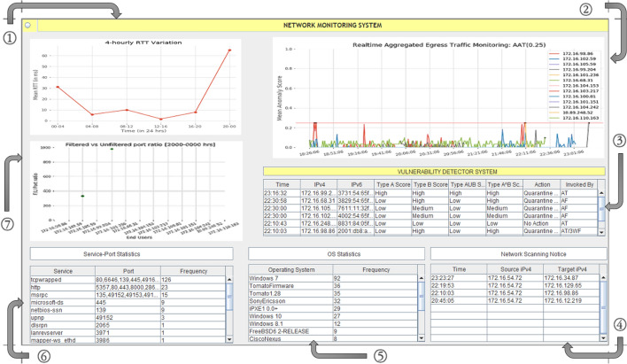This screenshot has height=364, width=627.
Task: Select the msrpc service row
Action: point(128,295)
